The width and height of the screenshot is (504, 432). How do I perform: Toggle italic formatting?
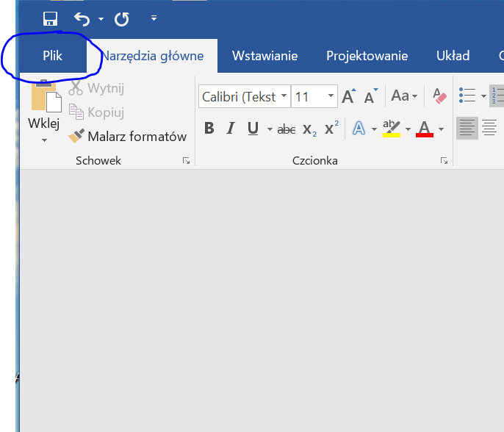231,129
